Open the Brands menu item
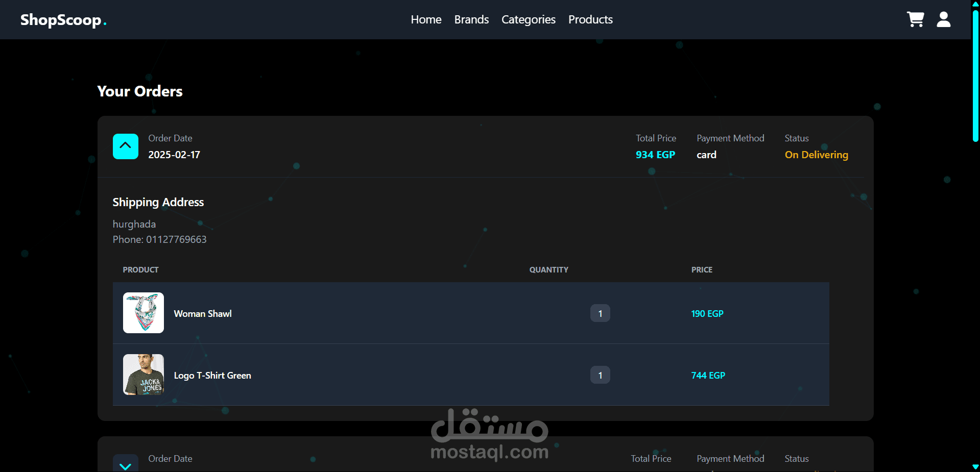Viewport: 980px width, 472px height. [471, 19]
